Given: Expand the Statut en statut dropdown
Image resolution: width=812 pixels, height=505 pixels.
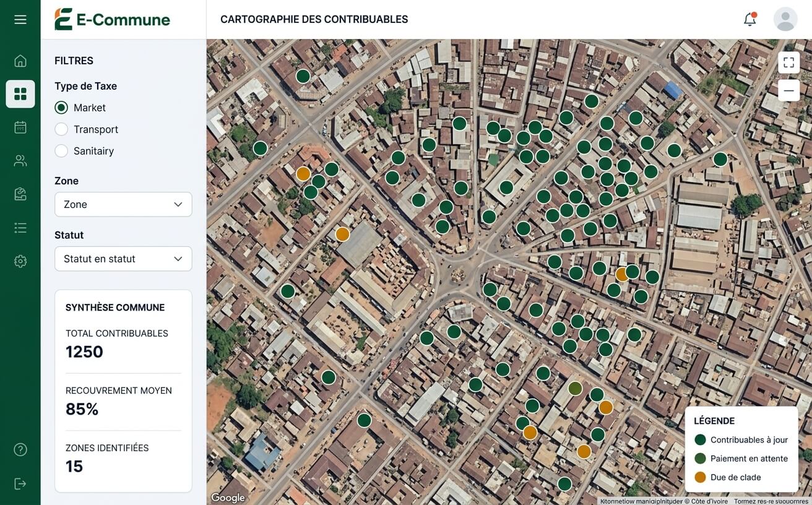Looking at the screenshot, I should 123,259.
